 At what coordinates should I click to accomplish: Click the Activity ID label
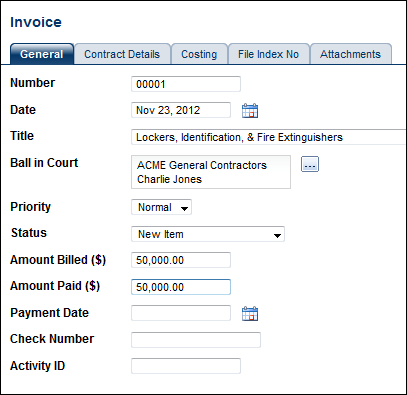tap(38, 366)
